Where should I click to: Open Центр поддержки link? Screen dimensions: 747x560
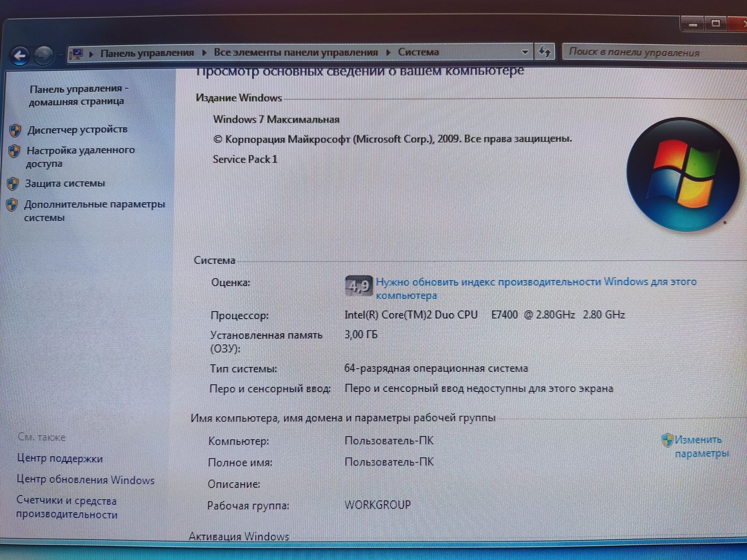pos(60,458)
